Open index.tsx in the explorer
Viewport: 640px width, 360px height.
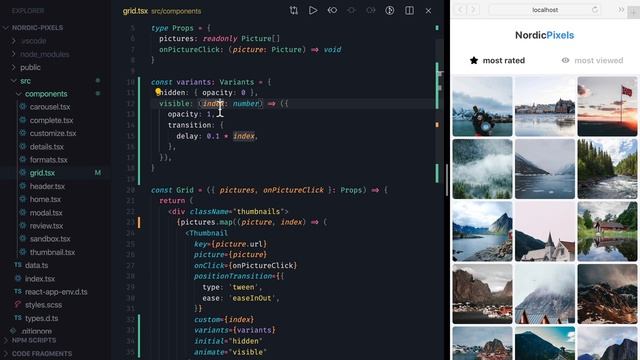40,279
